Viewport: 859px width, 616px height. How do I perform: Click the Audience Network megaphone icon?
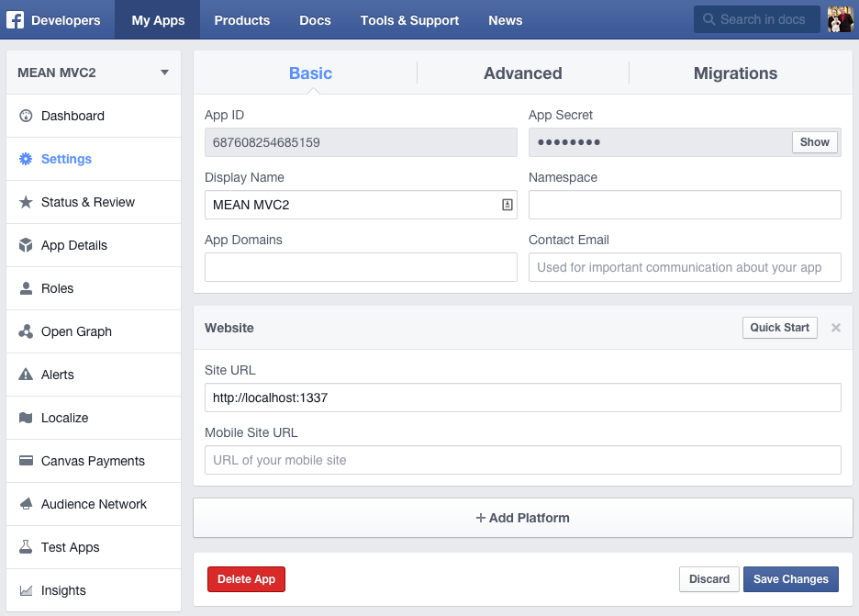26,504
